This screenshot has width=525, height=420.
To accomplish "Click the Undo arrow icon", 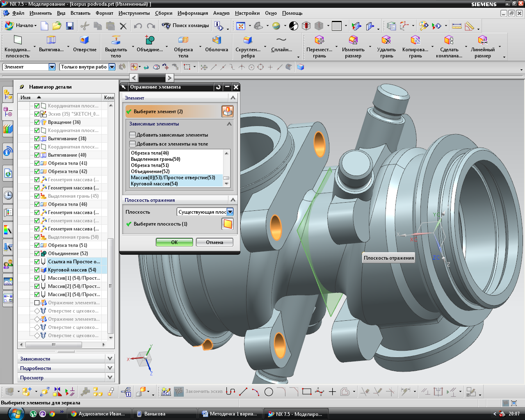I will (x=138, y=26).
